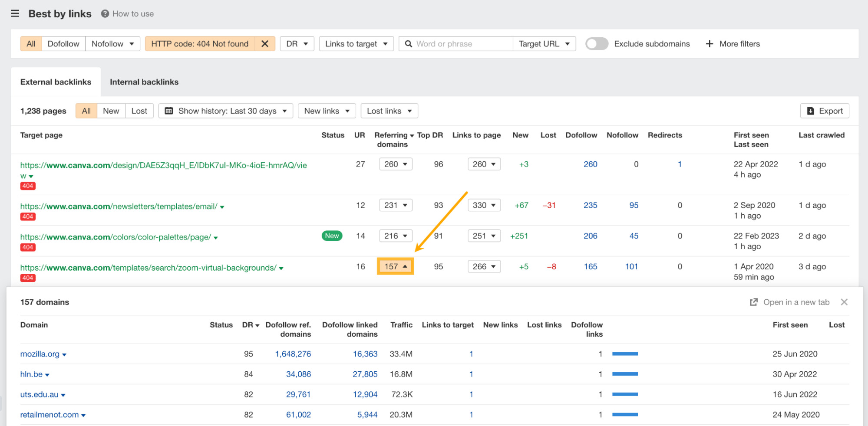Screen dimensions: 868x426
Task: Close the 157 domains panel
Action: click(x=845, y=302)
